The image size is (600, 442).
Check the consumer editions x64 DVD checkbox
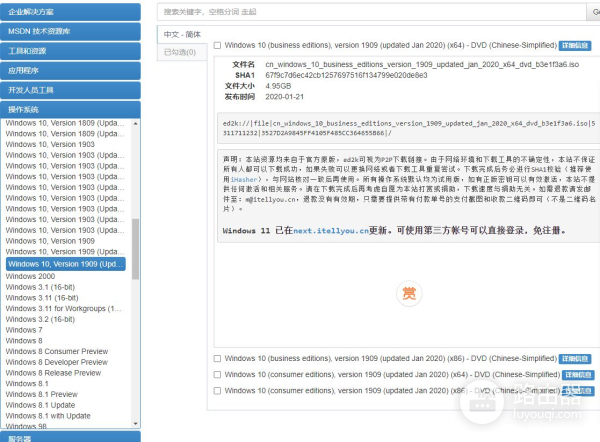tap(217, 375)
